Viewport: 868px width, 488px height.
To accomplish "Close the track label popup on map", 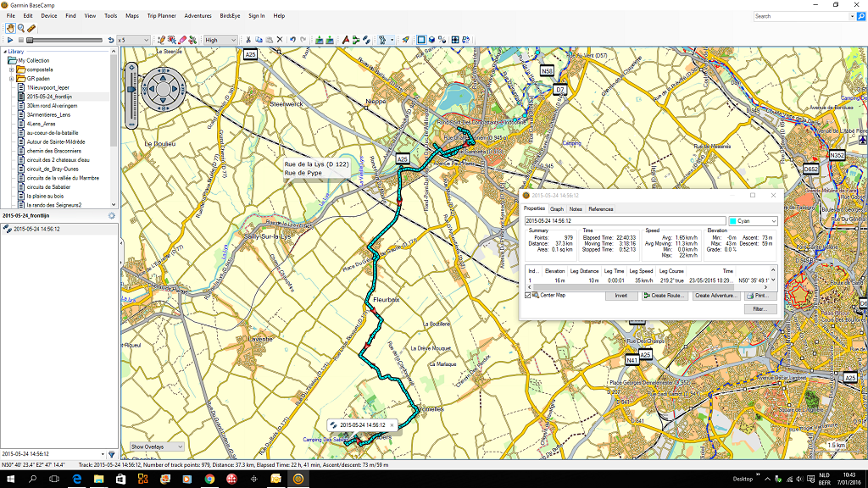I will click(392, 425).
